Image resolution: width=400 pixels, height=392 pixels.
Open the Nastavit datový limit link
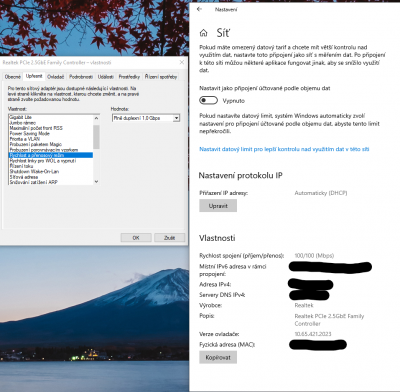284,149
